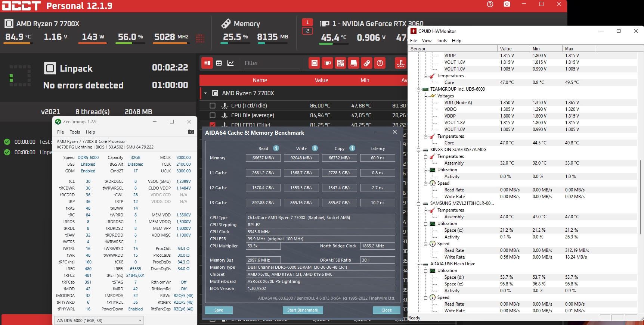Click the graphics card icon beside NVIDIA GeForce
This screenshot has width=644, height=325.
pos(325,24)
